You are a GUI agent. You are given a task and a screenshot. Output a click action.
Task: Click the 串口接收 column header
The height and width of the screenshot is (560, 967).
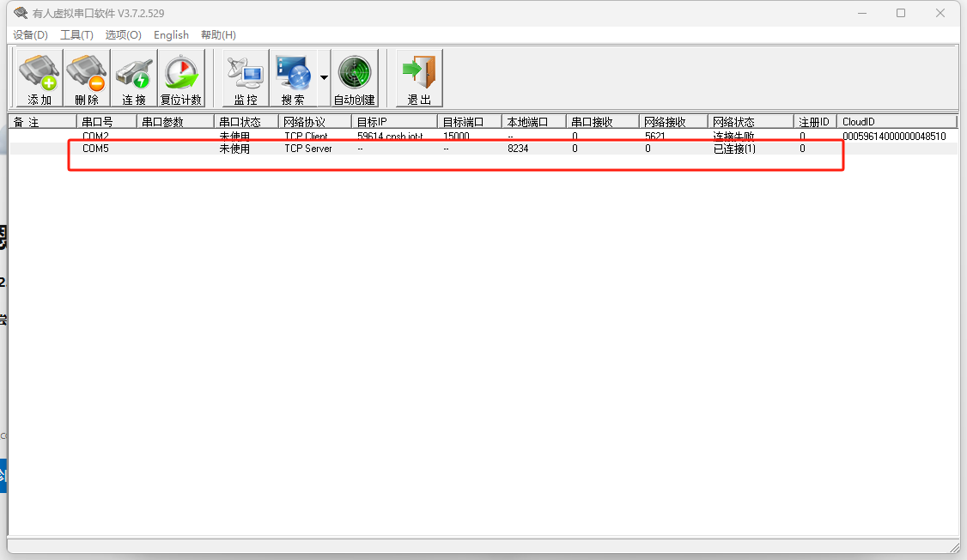click(x=603, y=121)
